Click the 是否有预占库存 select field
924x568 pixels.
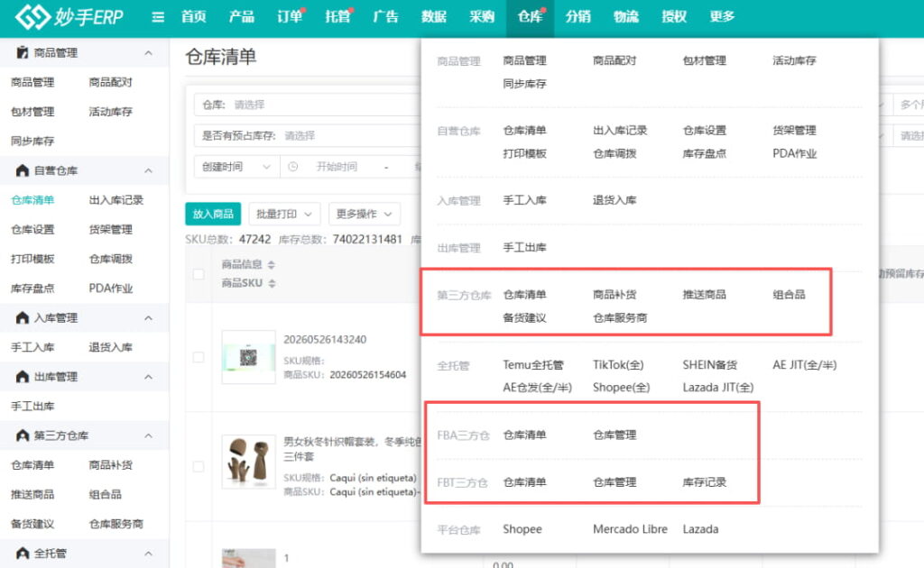coord(307,136)
